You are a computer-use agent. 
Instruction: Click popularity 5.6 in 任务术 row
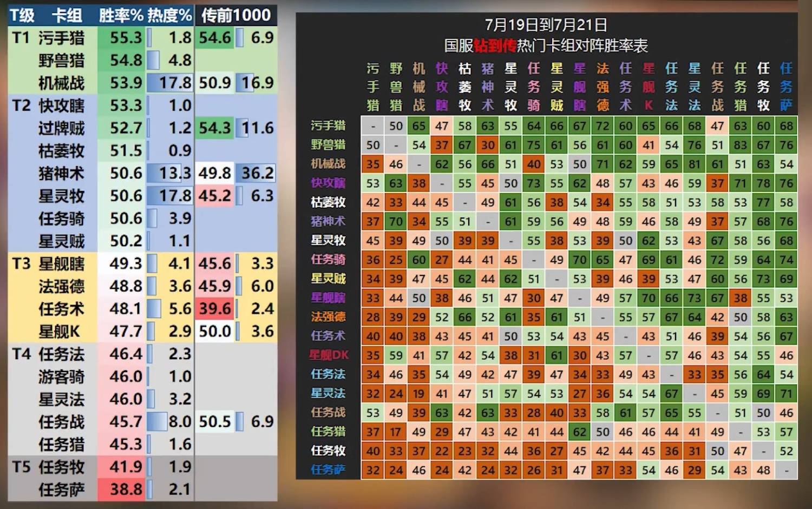180,309
